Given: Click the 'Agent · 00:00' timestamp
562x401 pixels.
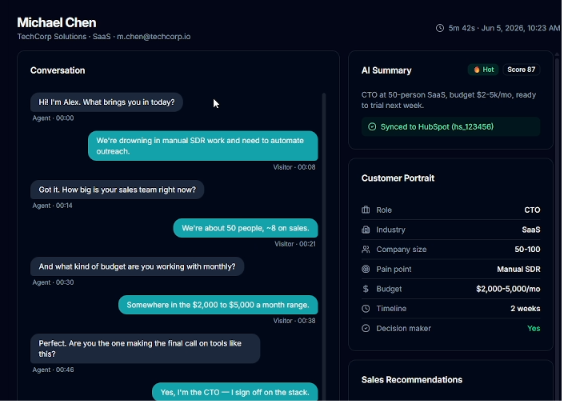Looking at the screenshot, I should [53, 118].
